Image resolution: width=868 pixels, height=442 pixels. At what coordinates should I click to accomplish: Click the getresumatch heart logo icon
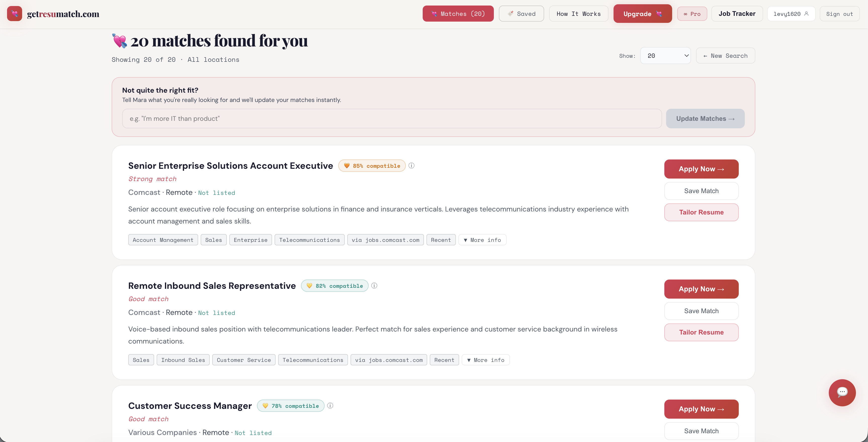pyautogui.click(x=15, y=14)
